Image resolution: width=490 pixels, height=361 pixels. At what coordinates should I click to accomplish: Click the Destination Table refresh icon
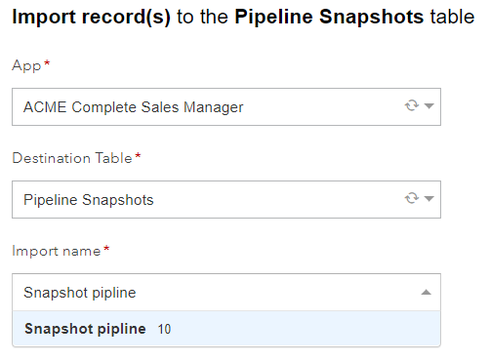pos(412,198)
